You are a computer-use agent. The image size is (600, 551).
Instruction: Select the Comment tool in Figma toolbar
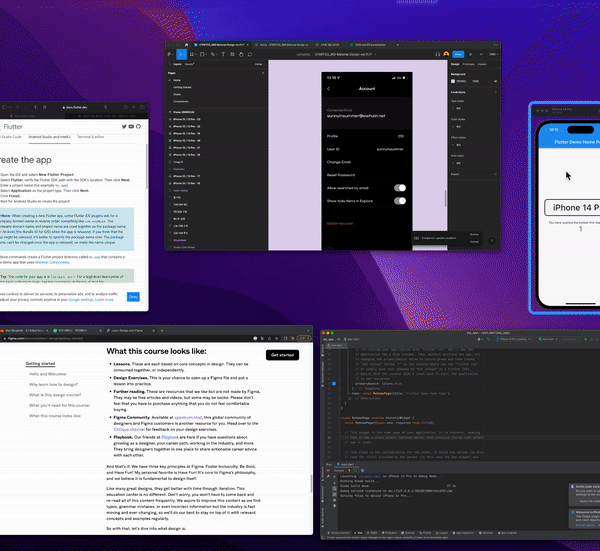click(x=250, y=54)
